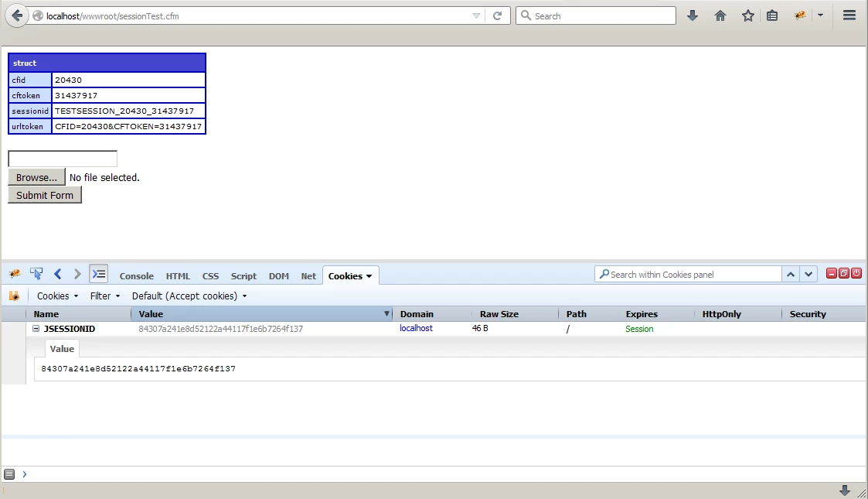Go back using the browser back arrow
868x499 pixels.
(17, 15)
